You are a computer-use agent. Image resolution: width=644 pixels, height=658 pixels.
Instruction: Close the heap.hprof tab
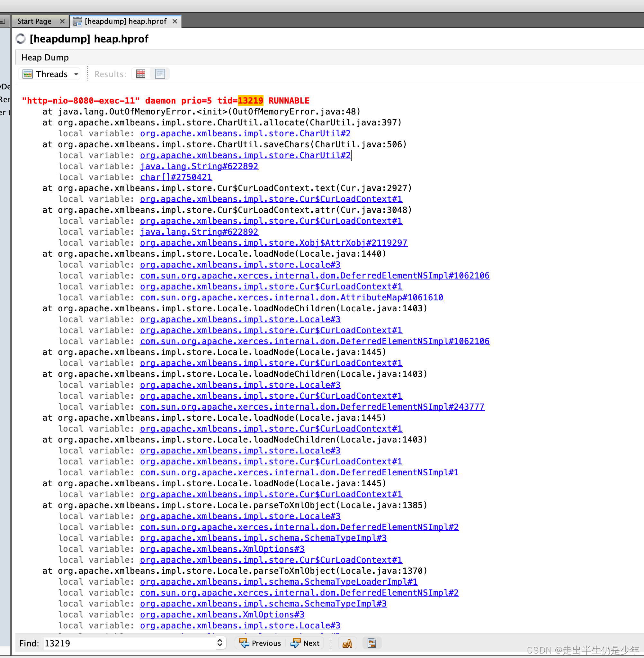coord(175,21)
